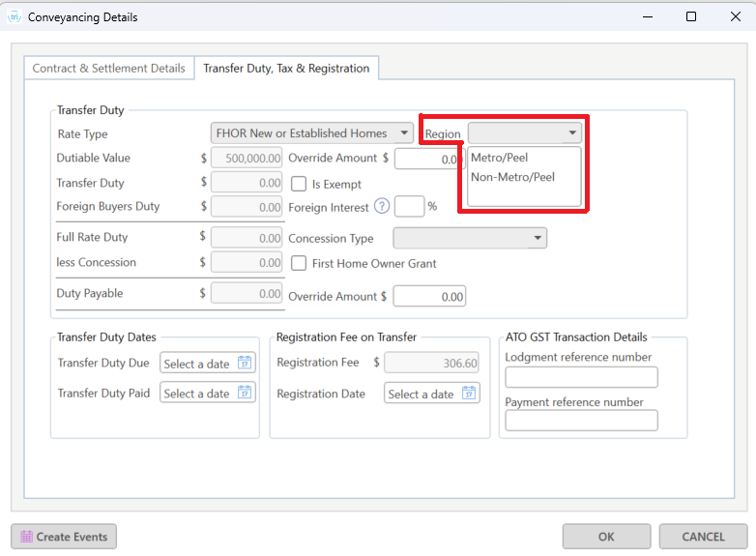This screenshot has height=556, width=756.
Task: Minimize the Conveyancing Details window
Action: click(648, 16)
